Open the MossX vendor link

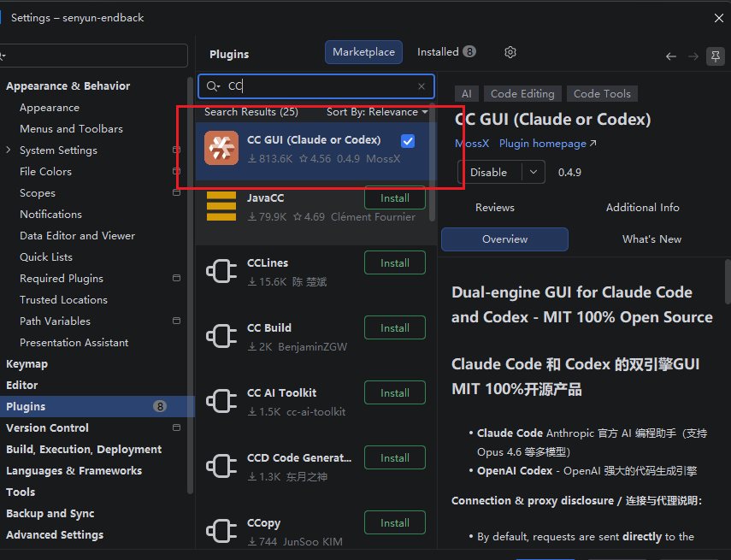tap(472, 143)
